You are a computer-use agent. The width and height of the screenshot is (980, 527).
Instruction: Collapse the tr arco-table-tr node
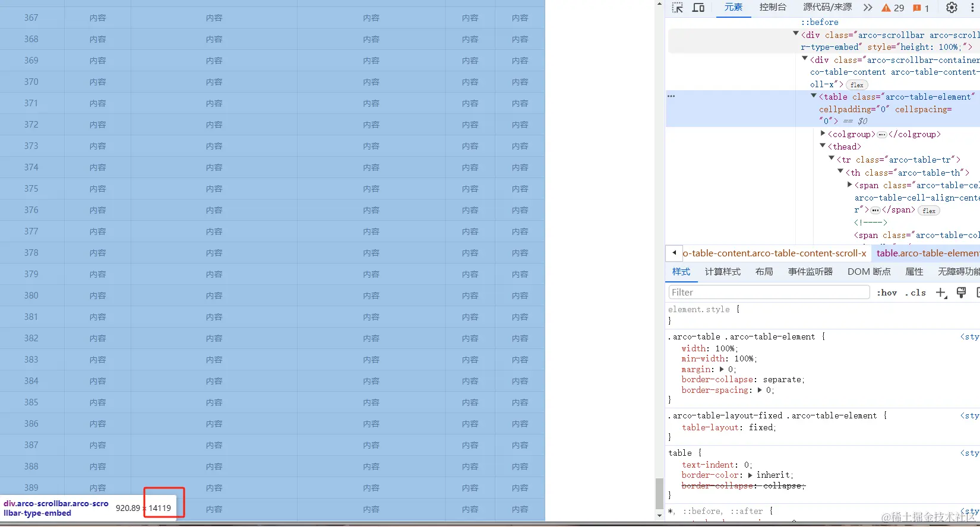(x=832, y=158)
